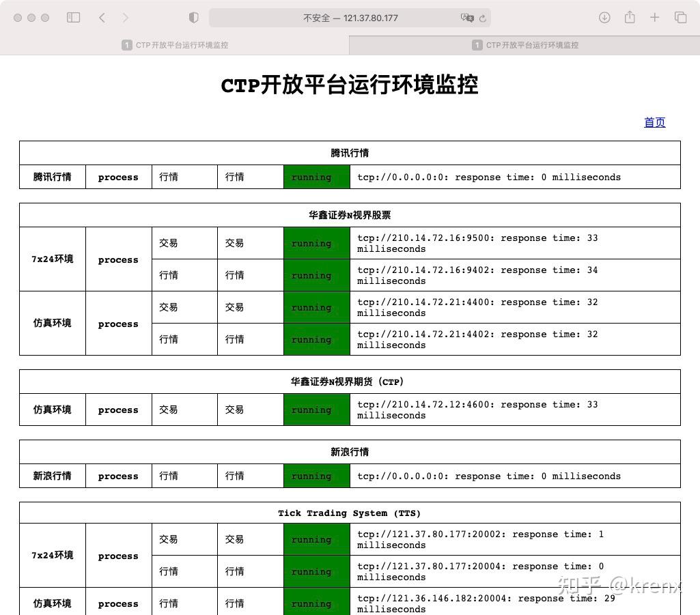Open the privacy shield report icon
Image resolution: width=700 pixels, height=615 pixels.
pos(193,18)
